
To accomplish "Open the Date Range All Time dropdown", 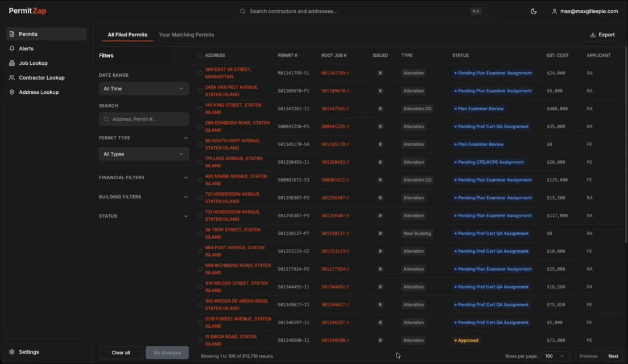I will (143, 88).
